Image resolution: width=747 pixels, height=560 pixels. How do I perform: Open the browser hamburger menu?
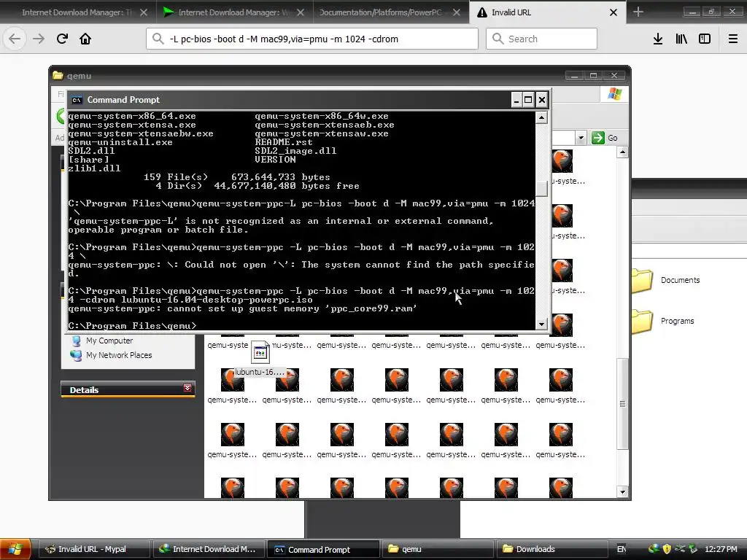(732, 39)
